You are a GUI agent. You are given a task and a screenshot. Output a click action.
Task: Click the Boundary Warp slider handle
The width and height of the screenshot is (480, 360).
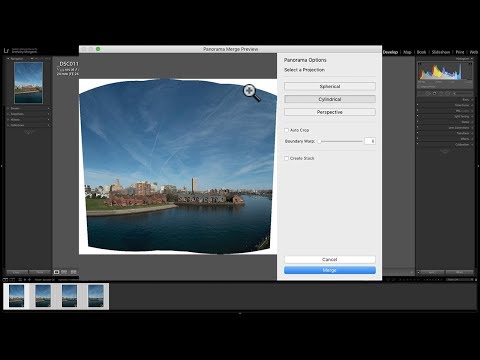pyautogui.click(x=319, y=141)
